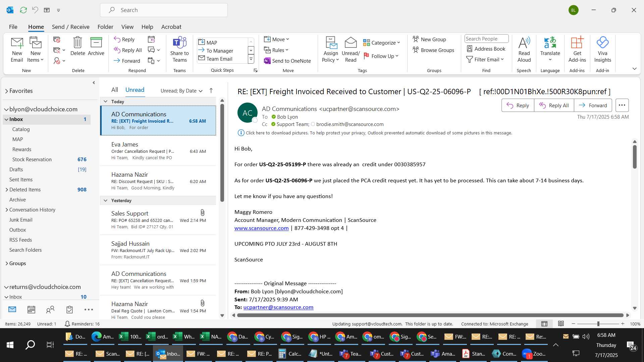Expand the Deleted Items folder
The height and width of the screenshot is (362, 644).
7,190
